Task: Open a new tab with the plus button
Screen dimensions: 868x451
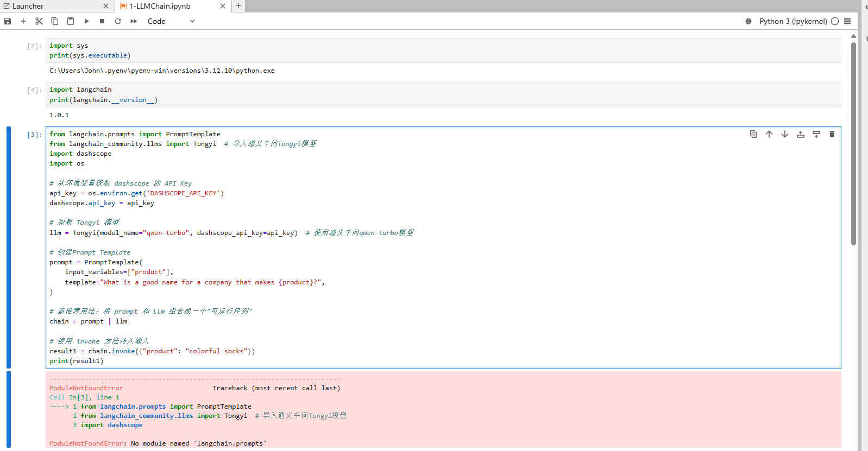Action: coord(238,5)
